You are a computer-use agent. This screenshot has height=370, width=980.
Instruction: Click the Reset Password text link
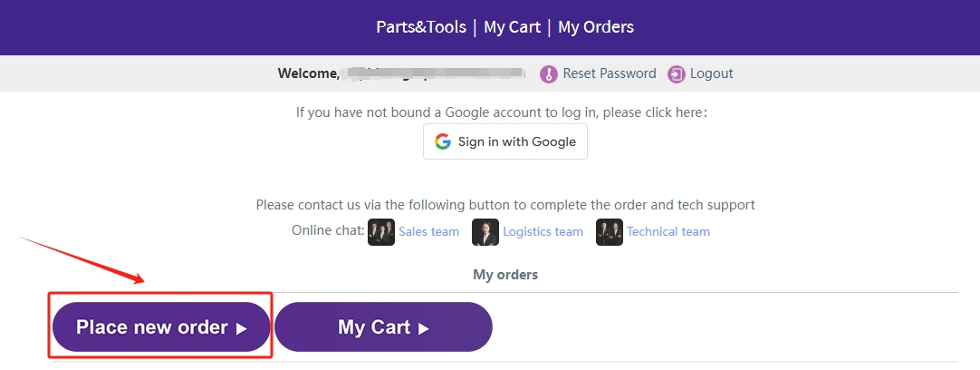point(610,73)
